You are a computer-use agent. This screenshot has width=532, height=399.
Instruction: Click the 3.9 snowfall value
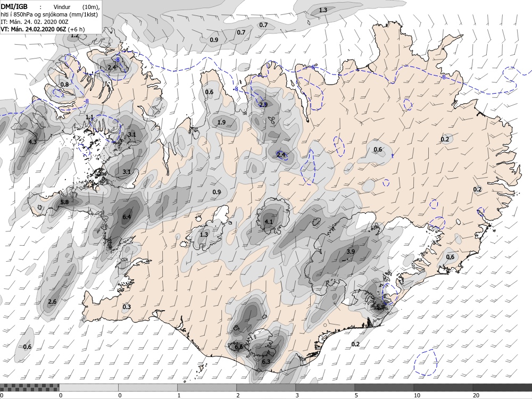pyautogui.click(x=351, y=252)
